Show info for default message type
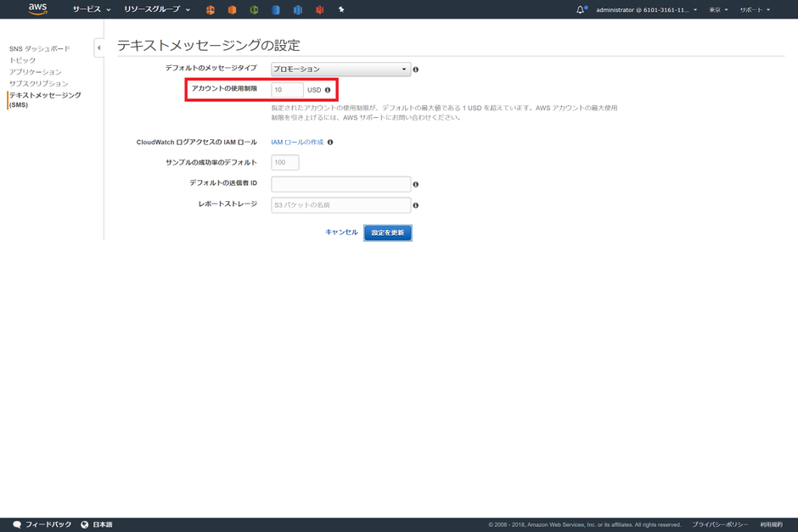 (x=416, y=70)
